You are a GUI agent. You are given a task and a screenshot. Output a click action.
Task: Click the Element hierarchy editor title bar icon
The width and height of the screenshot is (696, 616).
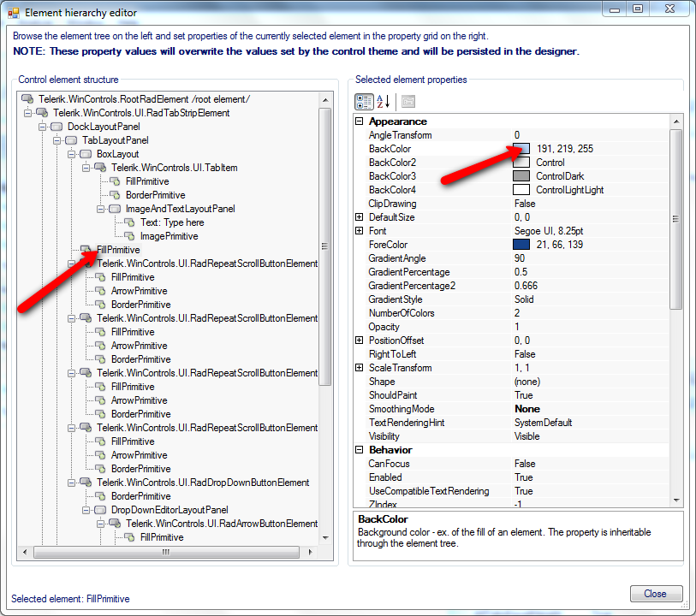pos(14,13)
